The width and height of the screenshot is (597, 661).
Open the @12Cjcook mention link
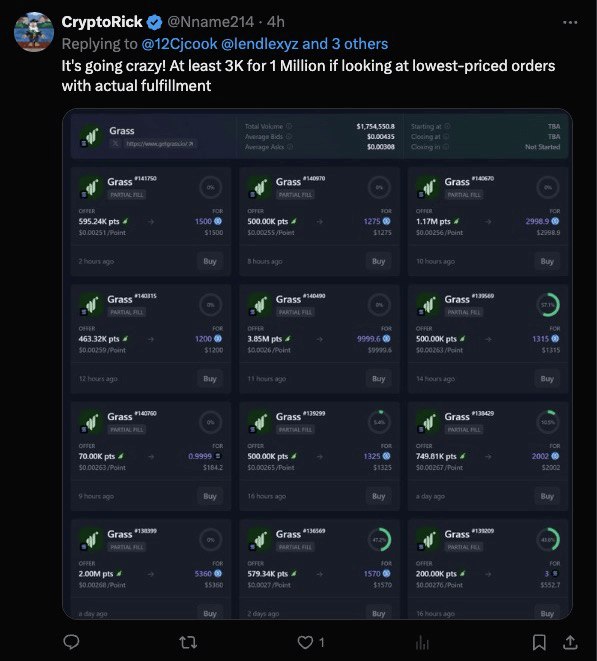(179, 44)
